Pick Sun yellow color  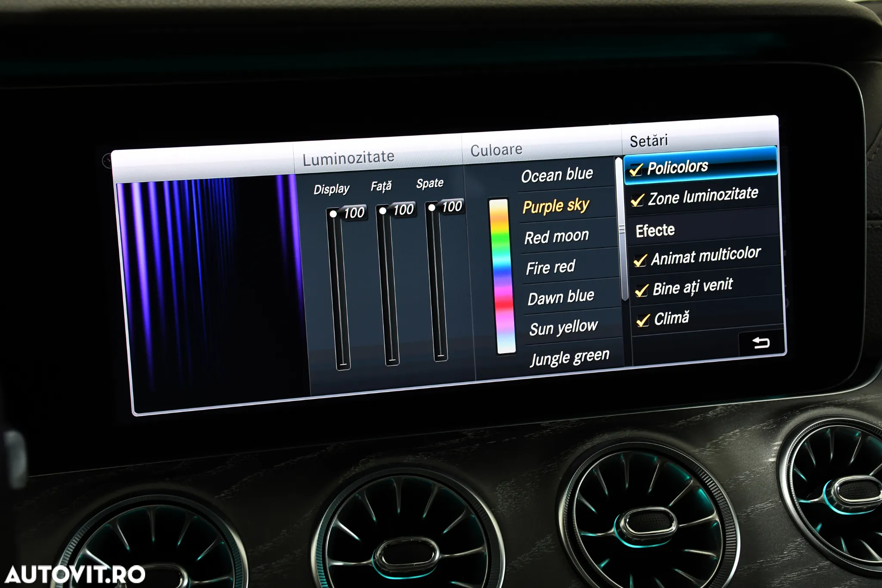[x=563, y=327]
